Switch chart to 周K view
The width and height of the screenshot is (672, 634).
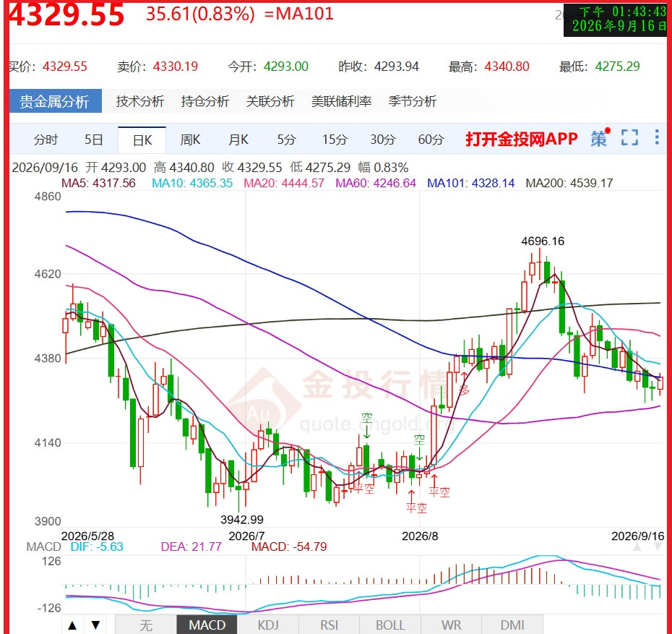[190, 140]
